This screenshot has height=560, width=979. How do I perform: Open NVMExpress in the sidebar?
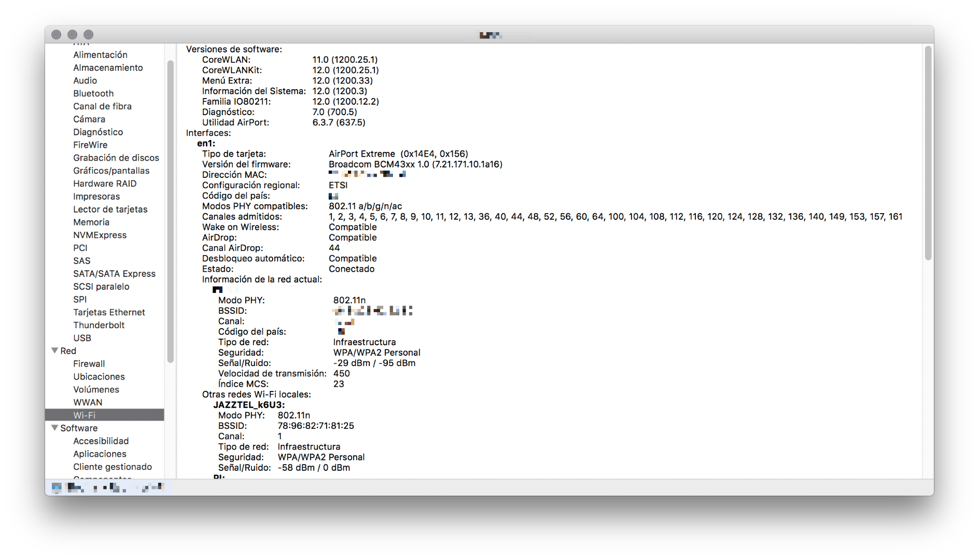pyautogui.click(x=100, y=235)
